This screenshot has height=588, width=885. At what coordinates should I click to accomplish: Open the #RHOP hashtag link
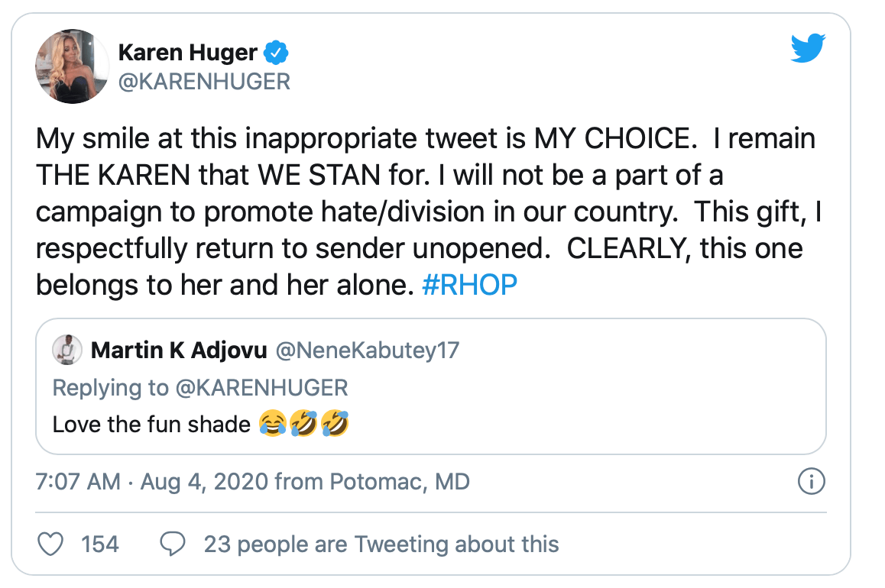click(x=469, y=284)
